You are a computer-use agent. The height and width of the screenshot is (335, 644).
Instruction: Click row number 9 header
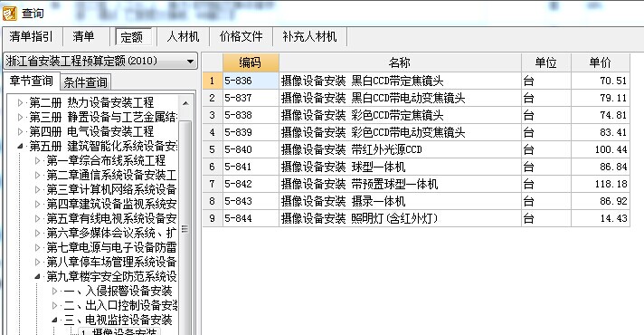(213, 218)
